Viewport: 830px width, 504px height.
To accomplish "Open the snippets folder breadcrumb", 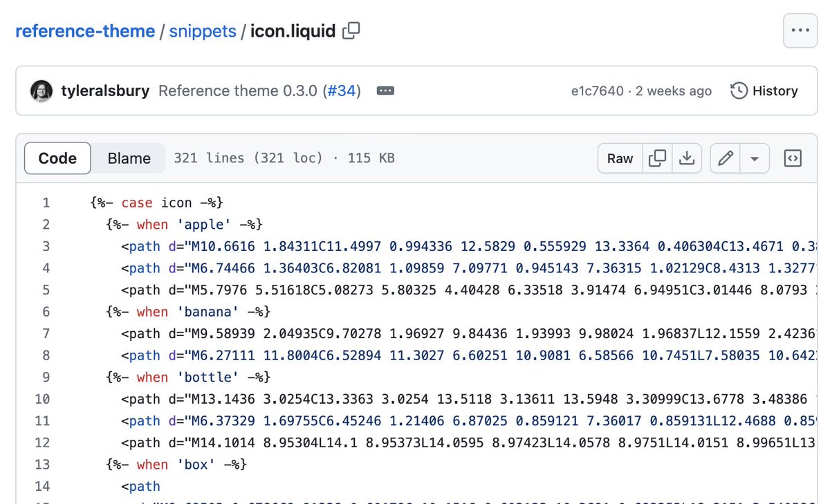I will 203,31.
